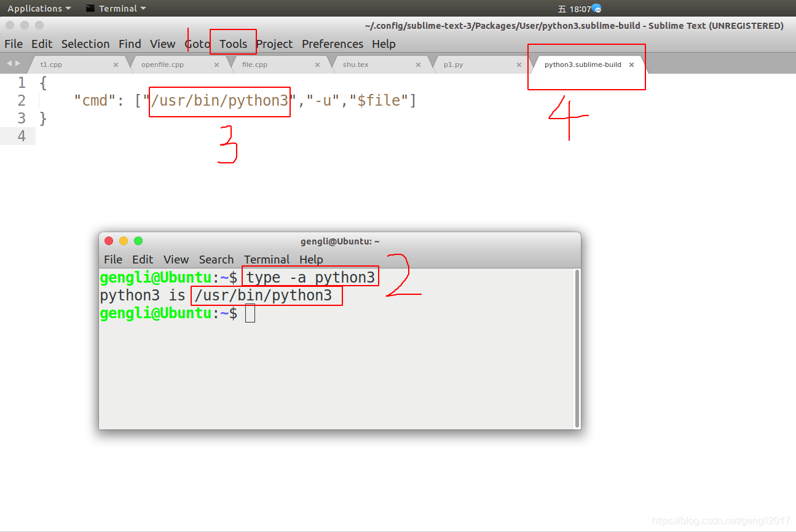The height and width of the screenshot is (532, 796).
Task: Click the terminal window's vertical scrollbar
Action: click(x=577, y=348)
